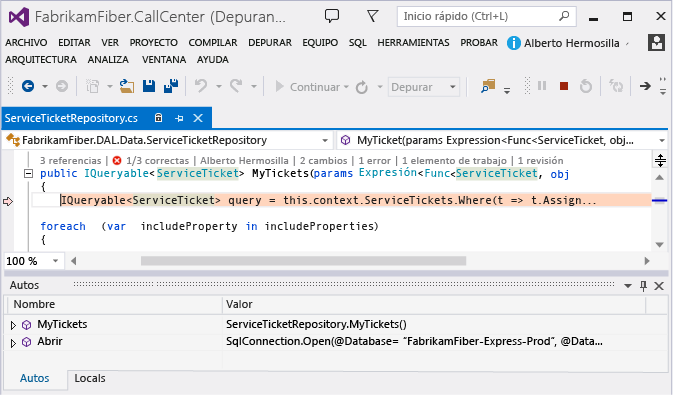Collapse the MyTickets method outline
Viewport: 673px width, 395px height.
tap(28, 174)
